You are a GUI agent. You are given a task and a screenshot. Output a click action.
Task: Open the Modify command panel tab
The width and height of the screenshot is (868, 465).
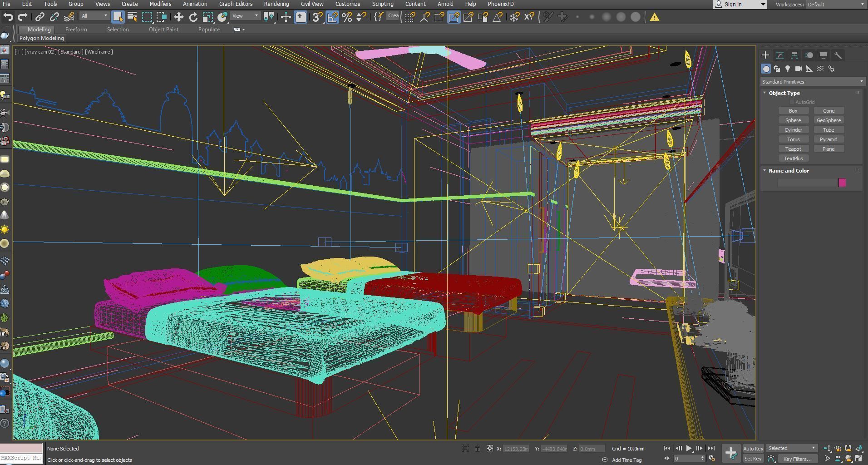(780, 55)
